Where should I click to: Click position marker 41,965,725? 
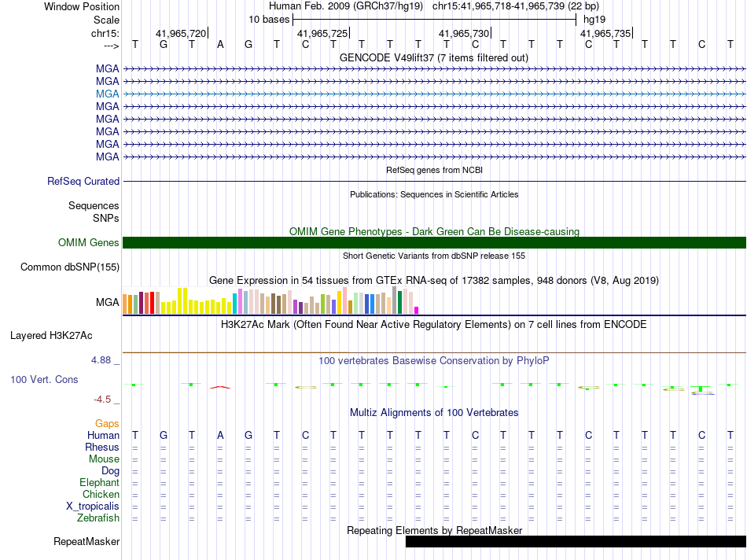tap(322, 33)
